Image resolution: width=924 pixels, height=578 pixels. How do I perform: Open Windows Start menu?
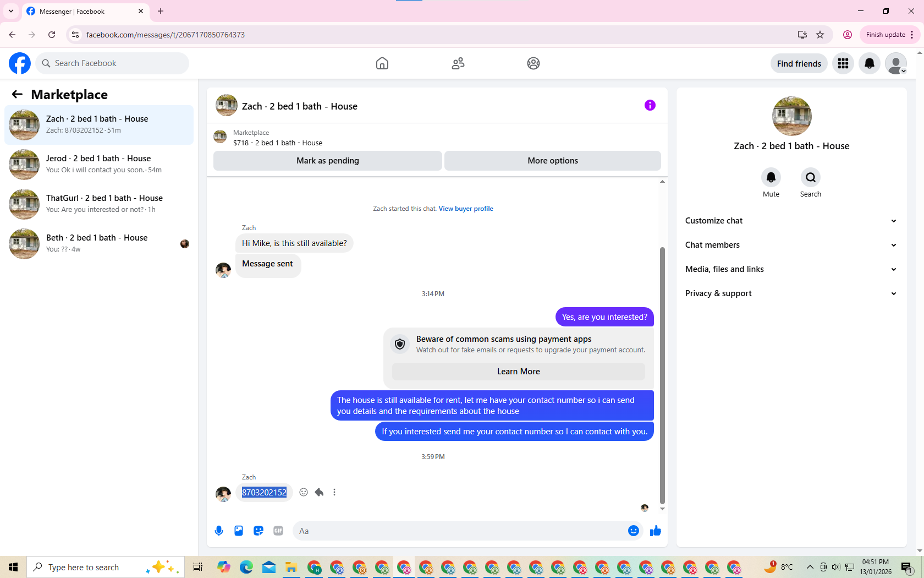pyautogui.click(x=13, y=567)
